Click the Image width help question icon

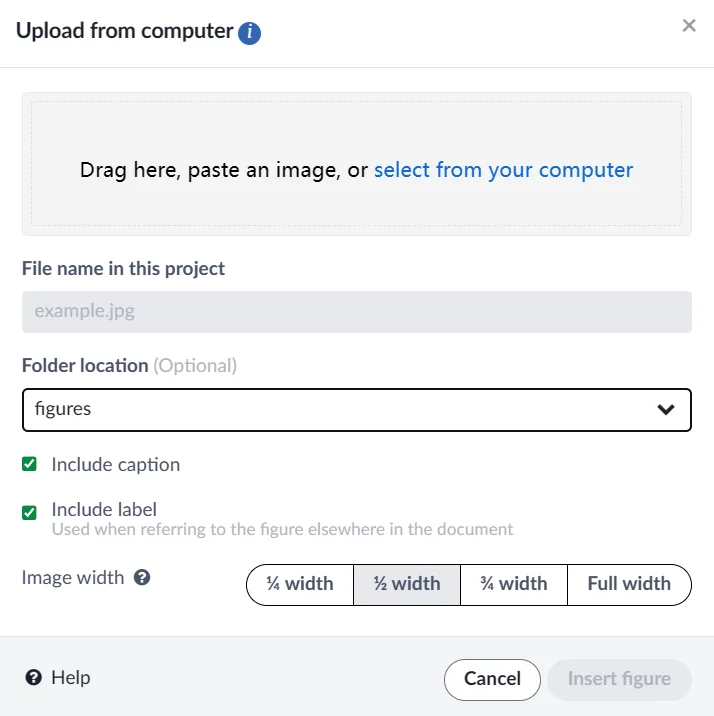(142, 578)
